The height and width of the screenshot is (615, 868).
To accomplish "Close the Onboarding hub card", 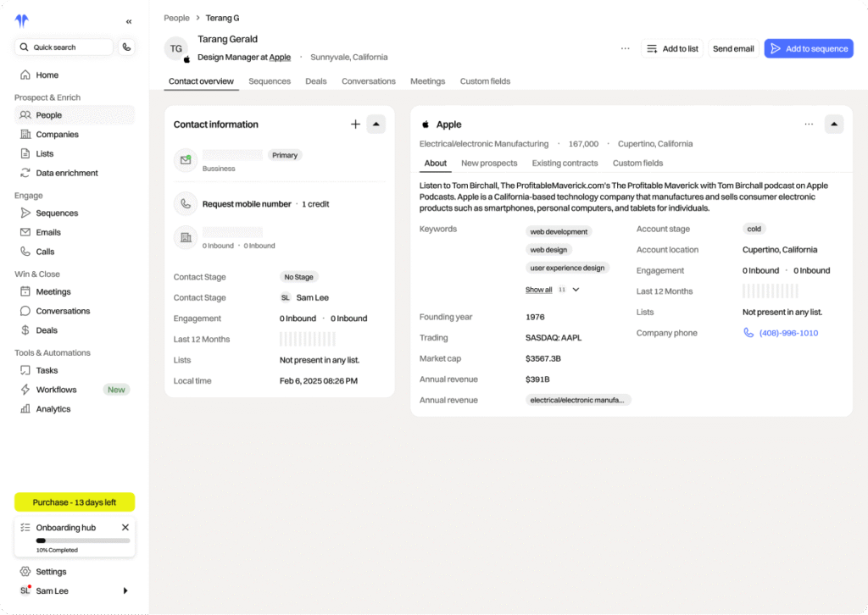I will [125, 527].
